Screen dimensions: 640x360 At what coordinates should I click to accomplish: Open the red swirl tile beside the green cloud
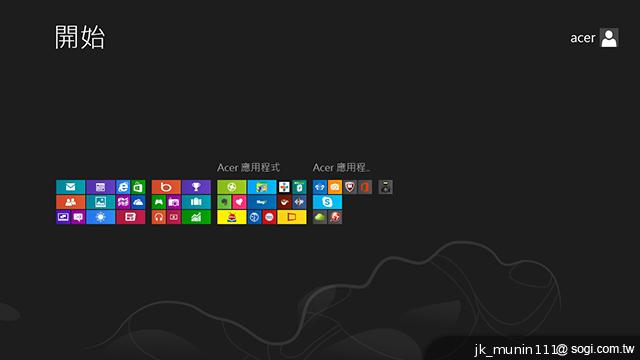point(335,217)
